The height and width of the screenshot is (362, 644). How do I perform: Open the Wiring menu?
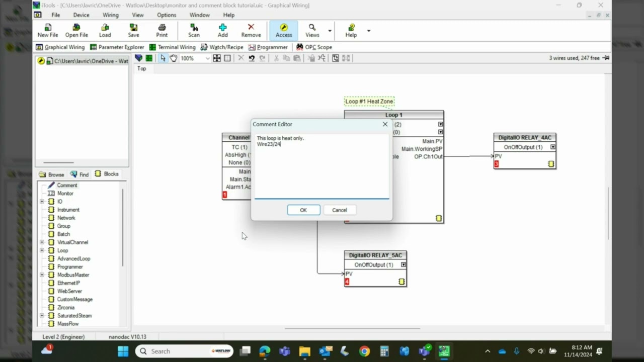point(111,15)
